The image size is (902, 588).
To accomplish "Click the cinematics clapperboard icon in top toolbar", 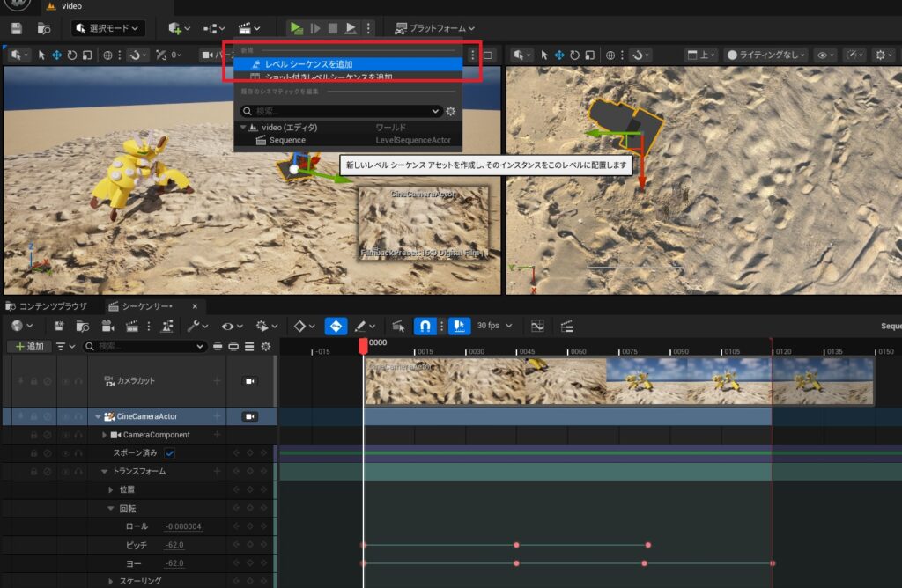I will tap(246, 28).
